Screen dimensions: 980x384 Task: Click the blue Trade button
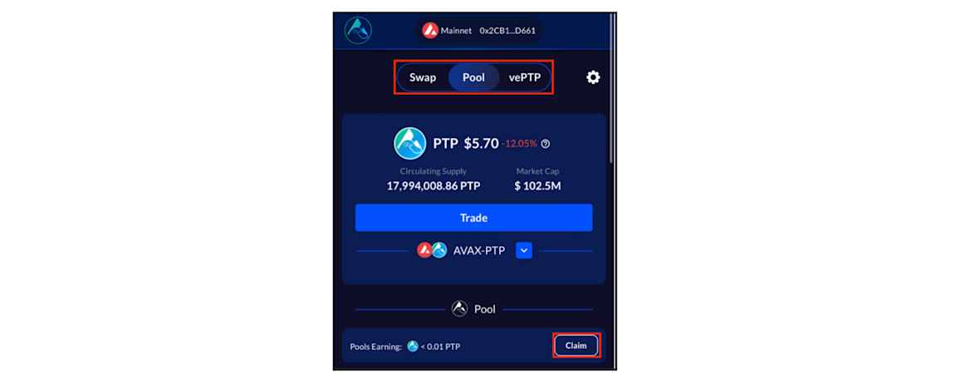pyautogui.click(x=473, y=218)
